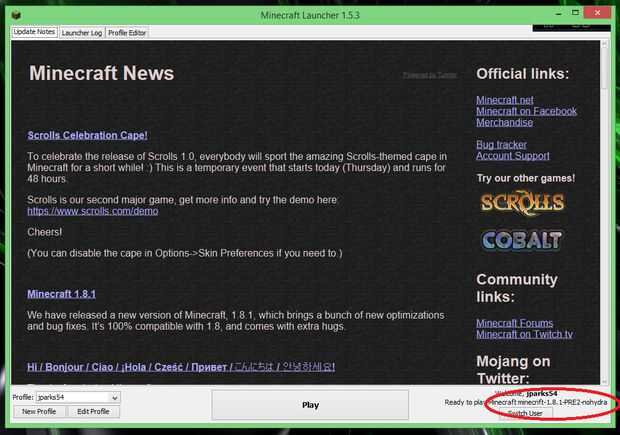Switch to the Update Notes tab

coord(34,32)
